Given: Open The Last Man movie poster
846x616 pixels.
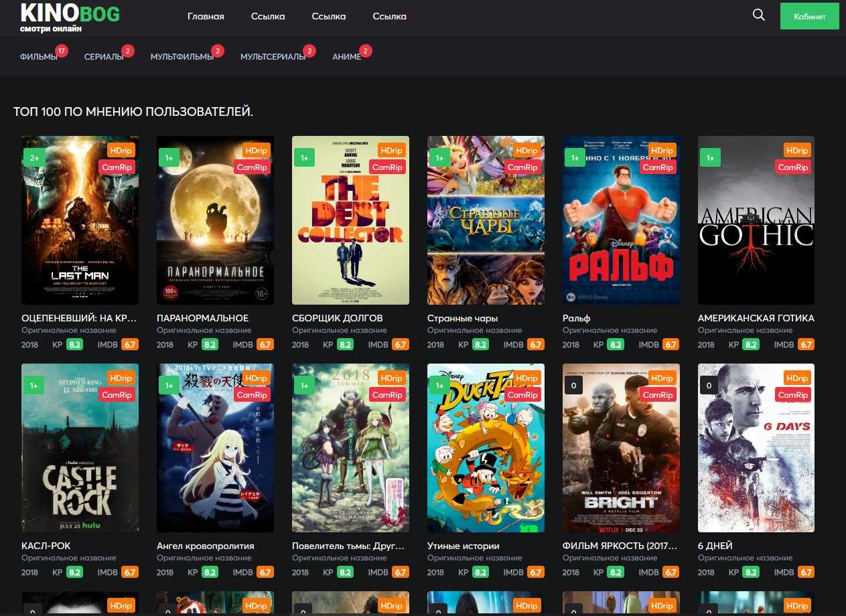Looking at the screenshot, I should click(80, 220).
